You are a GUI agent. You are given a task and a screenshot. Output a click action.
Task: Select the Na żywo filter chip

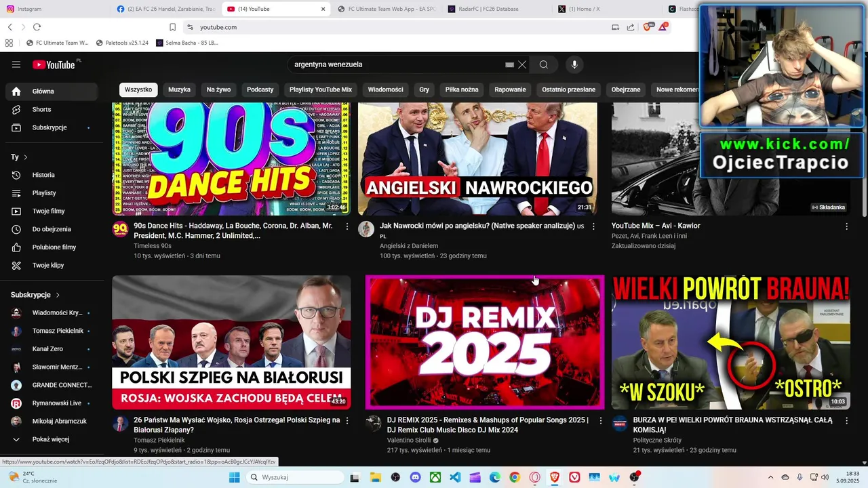(218, 89)
